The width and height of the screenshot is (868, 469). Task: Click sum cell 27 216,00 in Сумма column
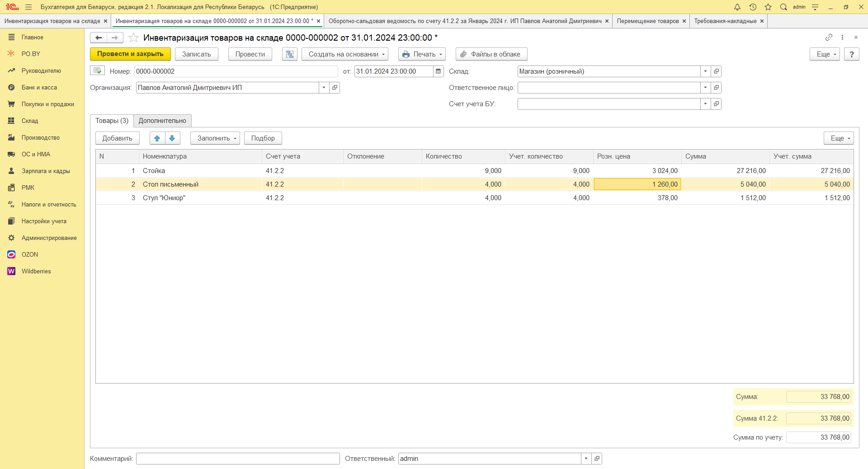coord(725,171)
